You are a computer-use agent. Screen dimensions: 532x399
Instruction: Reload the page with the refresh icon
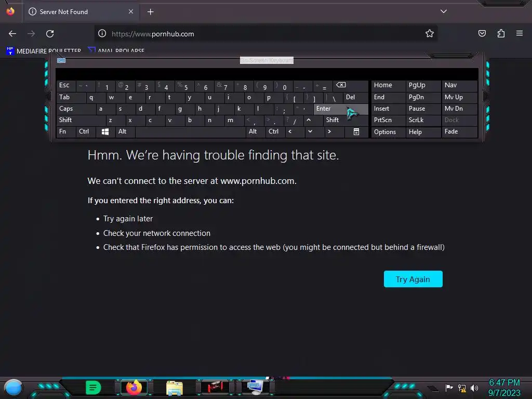pos(50,34)
